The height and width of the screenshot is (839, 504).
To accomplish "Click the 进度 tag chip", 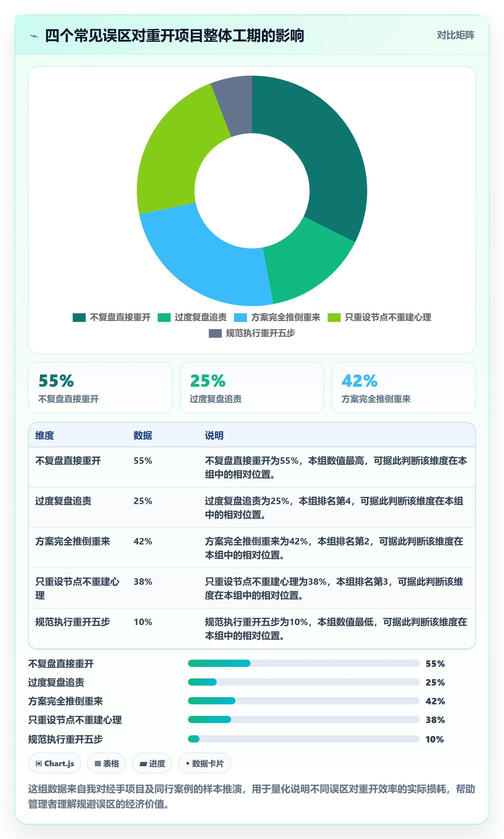I will pos(152,763).
